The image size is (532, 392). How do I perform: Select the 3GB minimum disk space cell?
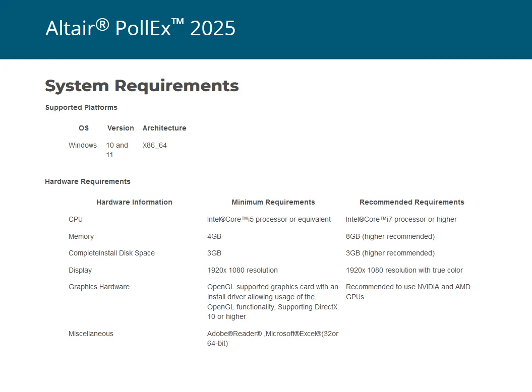(x=214, y=253)
